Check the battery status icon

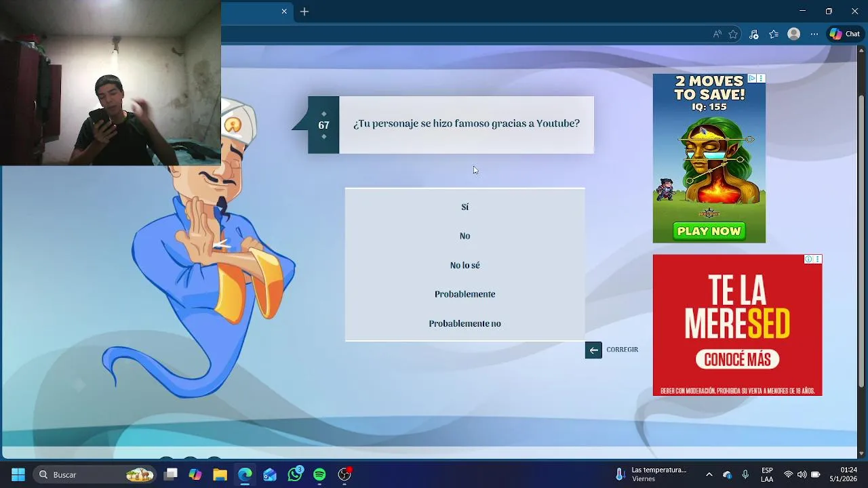pyautogui.click(x=816, y=474)
